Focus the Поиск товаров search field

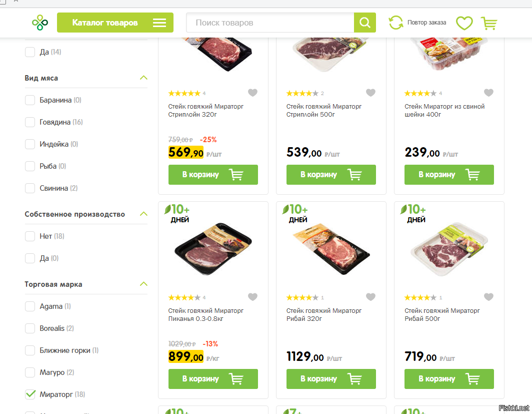tap(270, 23)
